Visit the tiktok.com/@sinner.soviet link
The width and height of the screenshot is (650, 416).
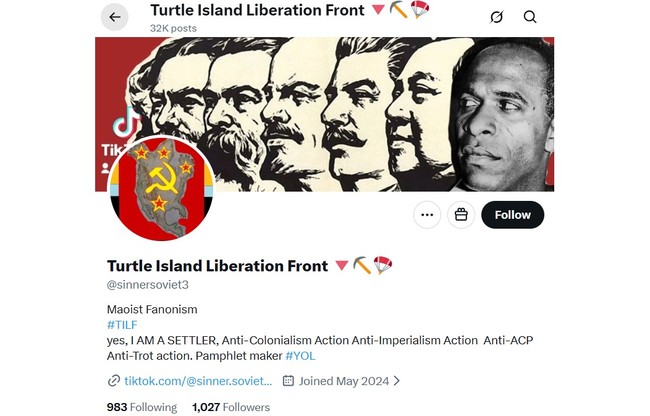tap(198, 381)
